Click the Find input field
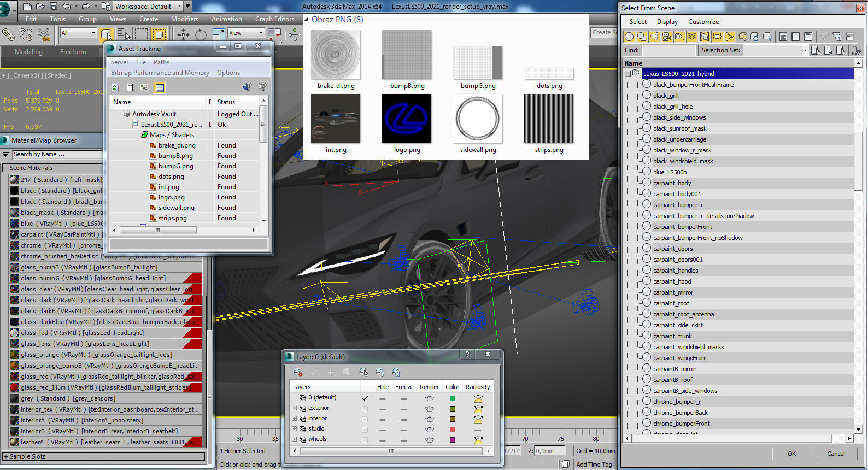Viewport: 868px width, 470px height. pos(668,50)
